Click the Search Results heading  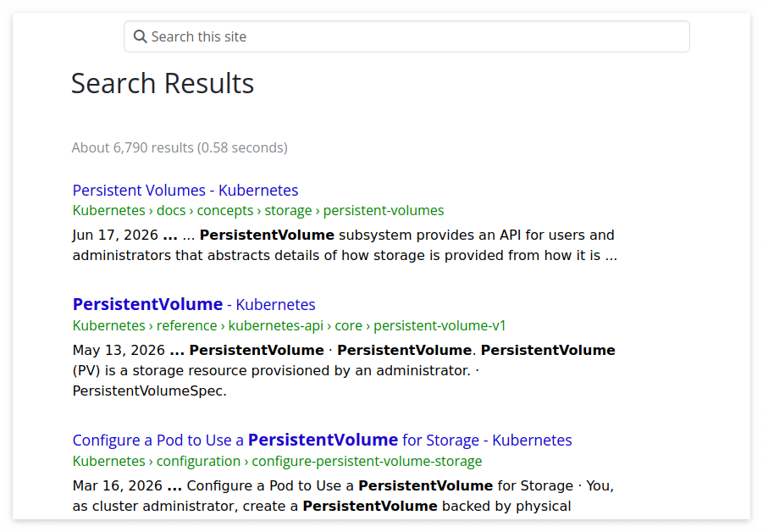tap(163, 83)
